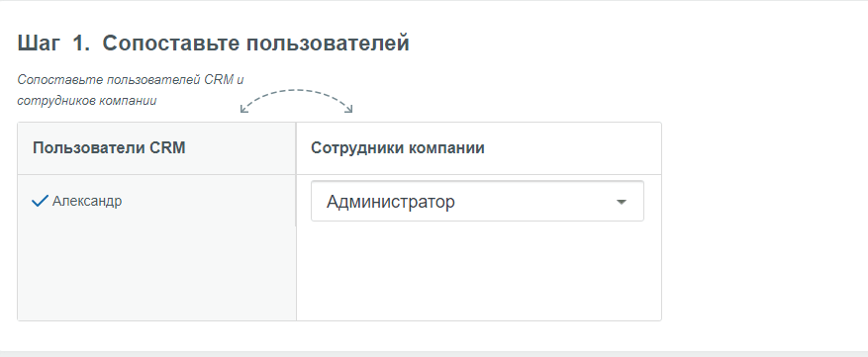Click the empty white area below the employee dropdown
The image size is (868, 357).
click(479, 271)
